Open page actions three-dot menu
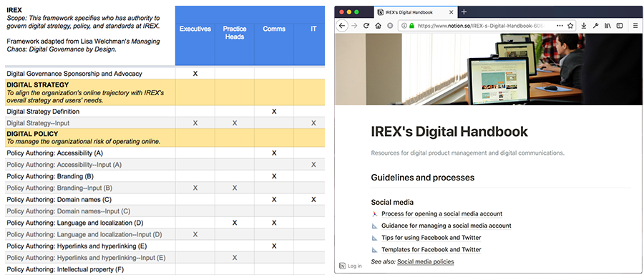The height and width of the screenshot is (275, 644). (560, 26)
